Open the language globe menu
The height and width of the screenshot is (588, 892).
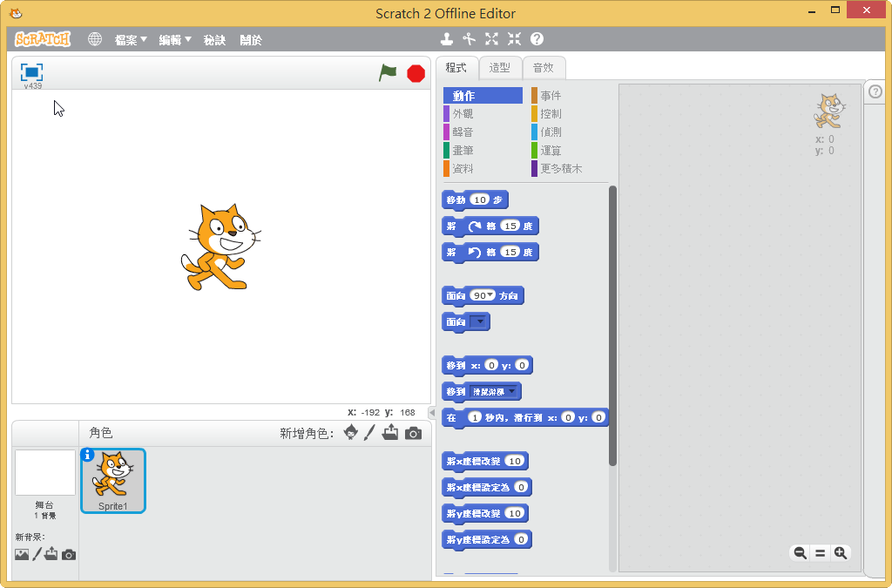pyautogui.click(x=95, y=39)
